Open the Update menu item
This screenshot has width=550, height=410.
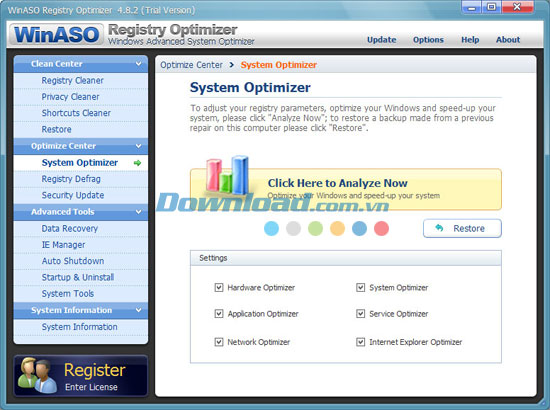pos(382,40)
